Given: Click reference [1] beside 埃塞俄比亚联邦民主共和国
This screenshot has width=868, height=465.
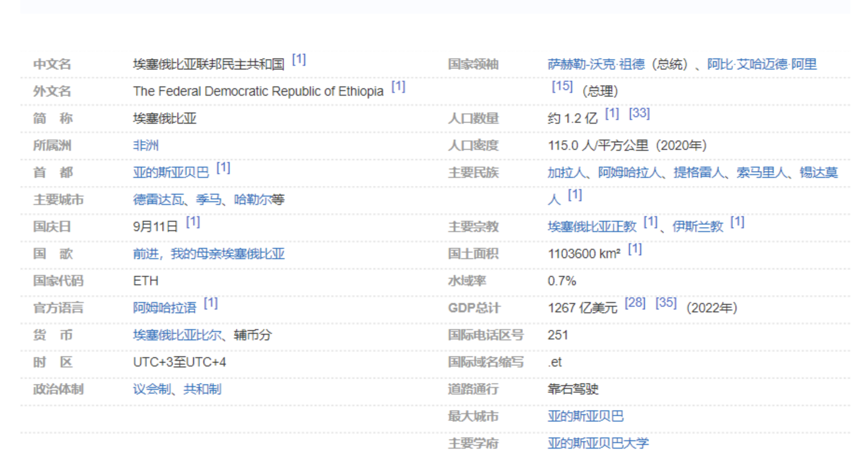Looking at the screenshot, I should click(299, 60).
